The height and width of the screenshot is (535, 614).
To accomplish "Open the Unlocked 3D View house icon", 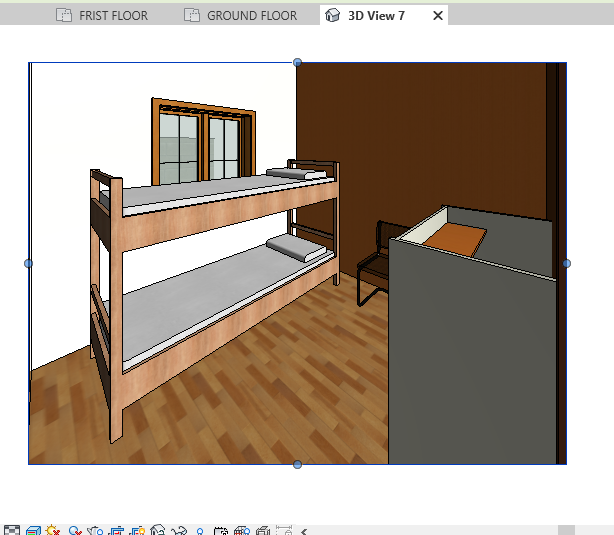I will pyautogui.click(x=157, y=530).
